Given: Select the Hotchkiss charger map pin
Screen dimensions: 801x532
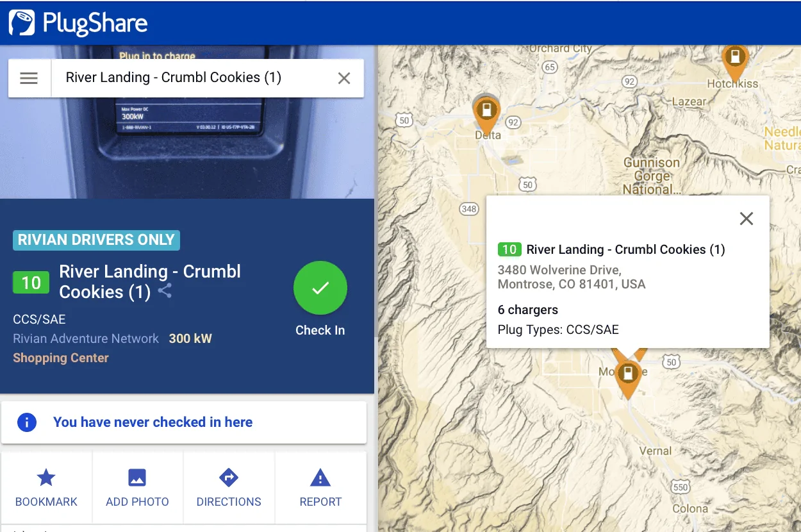Looking at the screenshot, I should [x=735, y=61].
